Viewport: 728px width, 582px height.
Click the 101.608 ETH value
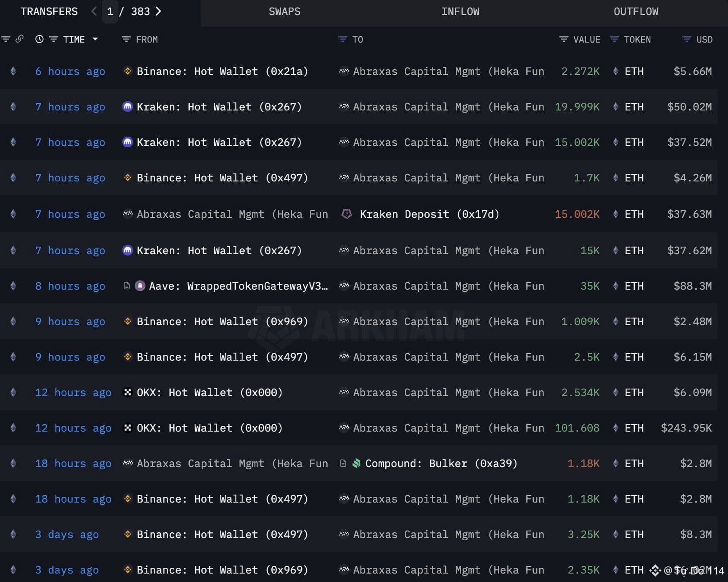(577, 428)
